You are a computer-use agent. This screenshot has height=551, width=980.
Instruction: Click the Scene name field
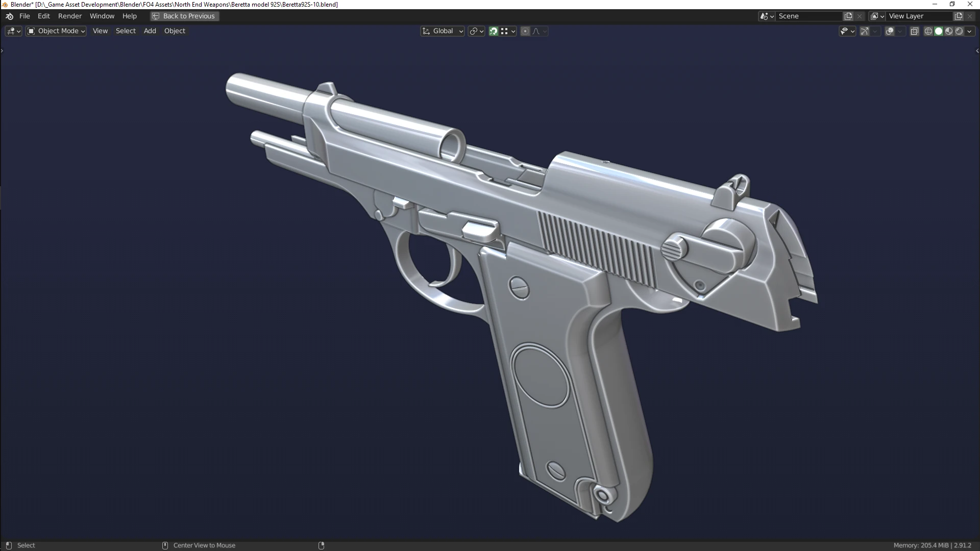tap(809, 16)
